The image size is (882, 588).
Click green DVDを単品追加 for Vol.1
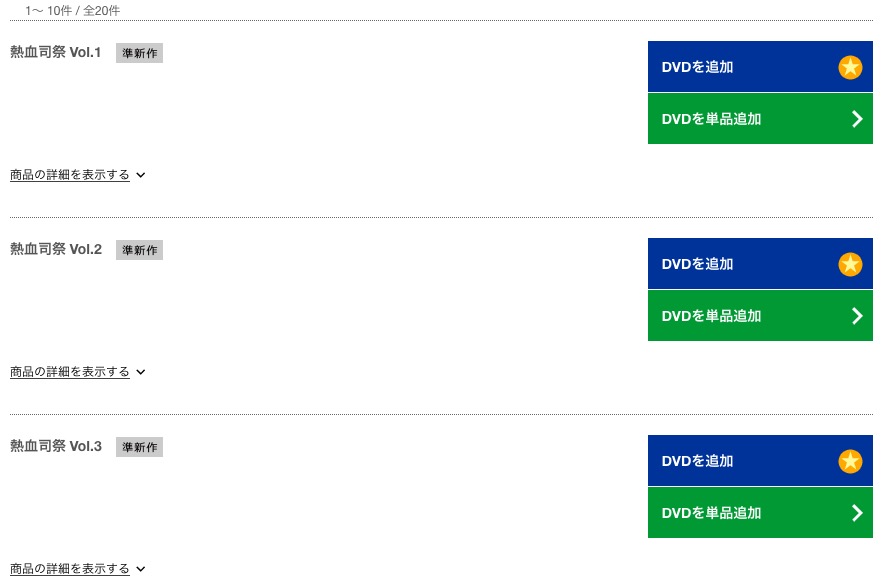coord(760,119)
